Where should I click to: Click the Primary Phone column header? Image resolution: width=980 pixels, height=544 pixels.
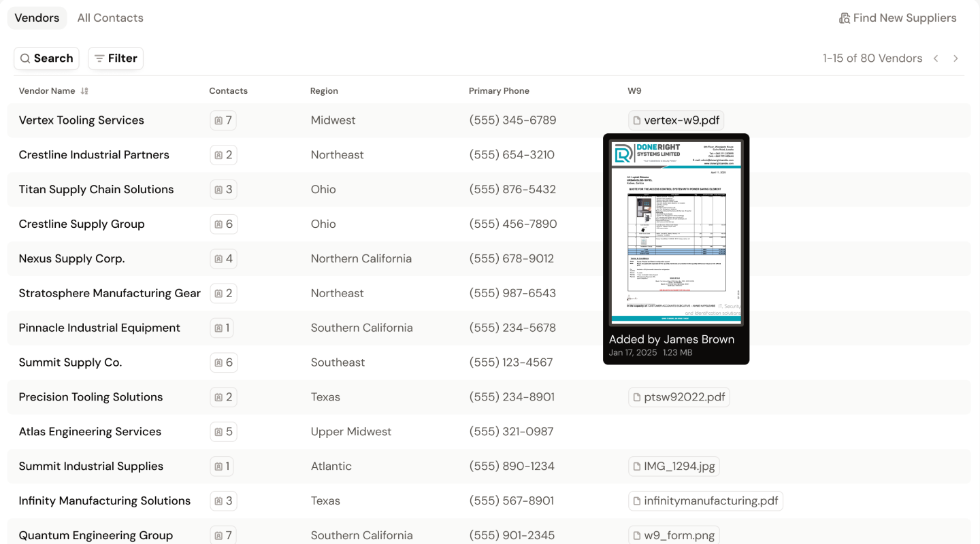point(499,90)
